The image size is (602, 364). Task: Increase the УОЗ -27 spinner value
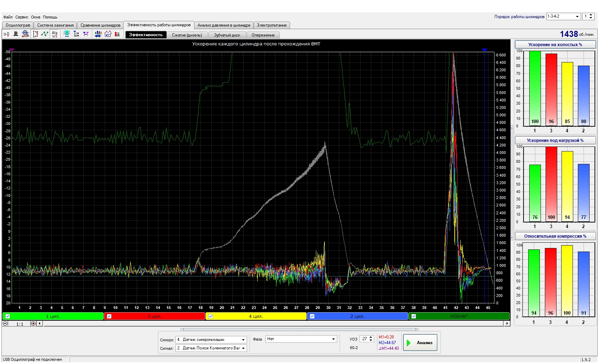[371, 337]
